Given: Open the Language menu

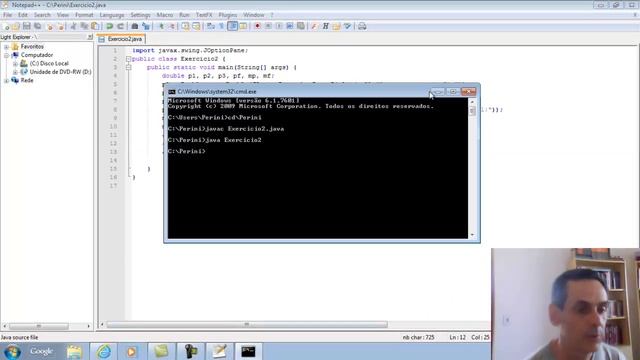Looking at the screenshot, I should 111,15.
